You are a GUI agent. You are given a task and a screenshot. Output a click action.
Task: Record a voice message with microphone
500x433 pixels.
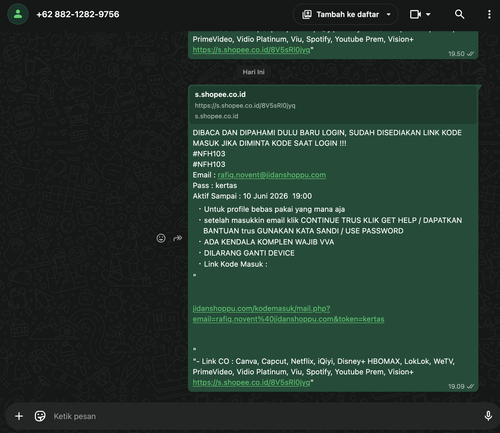(488, 416)
